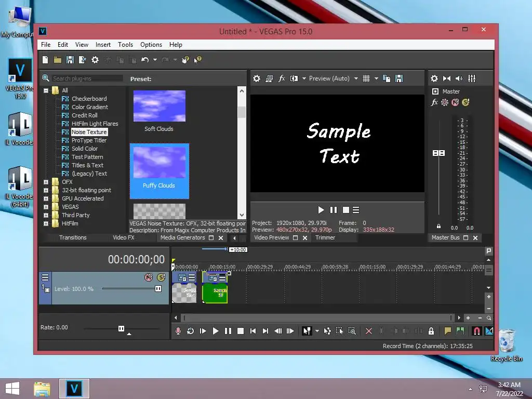The image size is (532, 399).
Task: Adjust playback Rate slider
Action: click(x=122, y=328)
